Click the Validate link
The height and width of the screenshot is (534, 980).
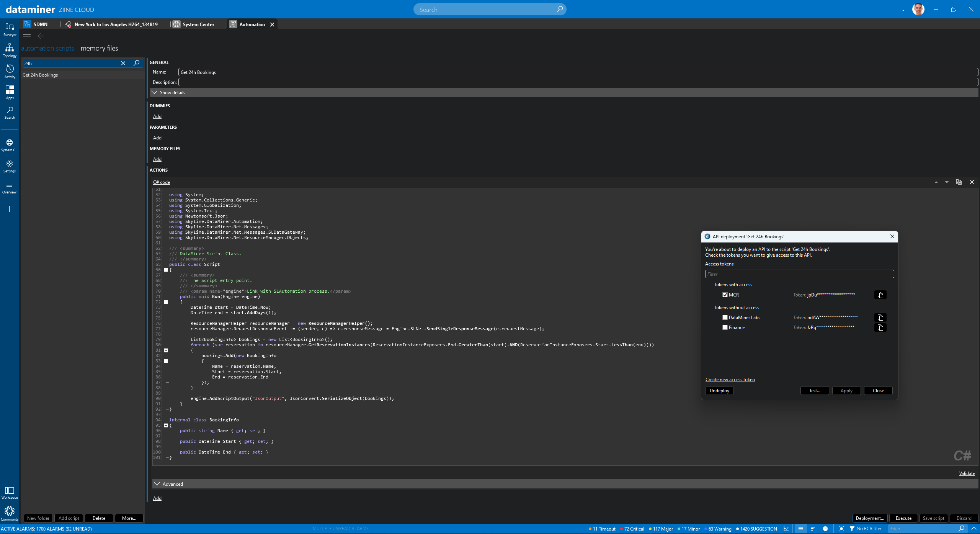(967, 473)
